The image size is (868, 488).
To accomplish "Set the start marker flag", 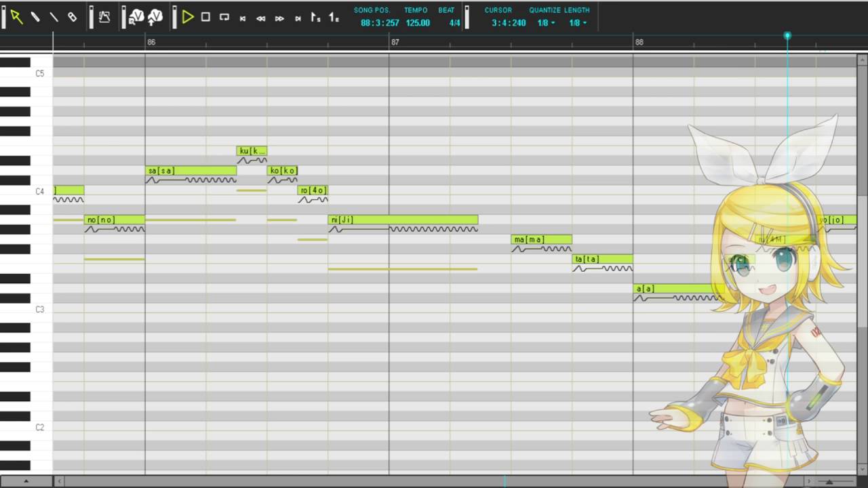I will [x=315, y=18].
